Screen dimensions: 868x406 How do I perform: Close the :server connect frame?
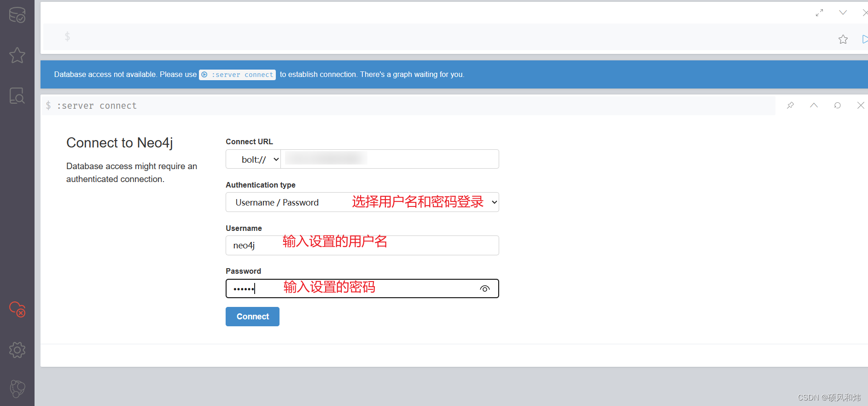pyautogui.click(x=861, y=105)
